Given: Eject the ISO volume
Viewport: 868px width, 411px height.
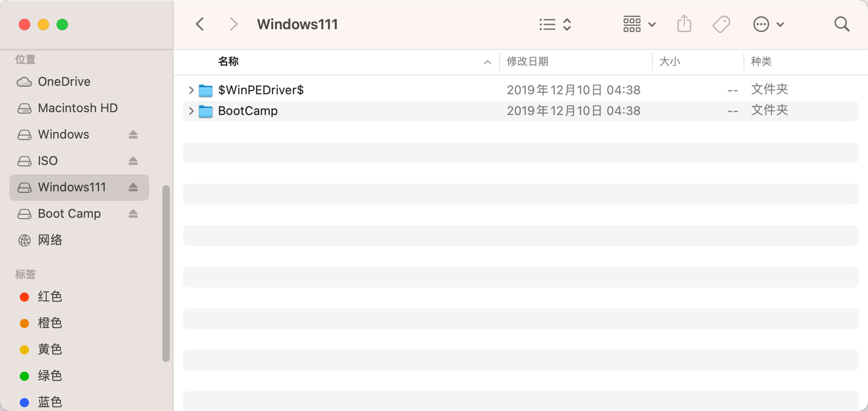Looking at the screenshot, I should [x=134, y=161].
